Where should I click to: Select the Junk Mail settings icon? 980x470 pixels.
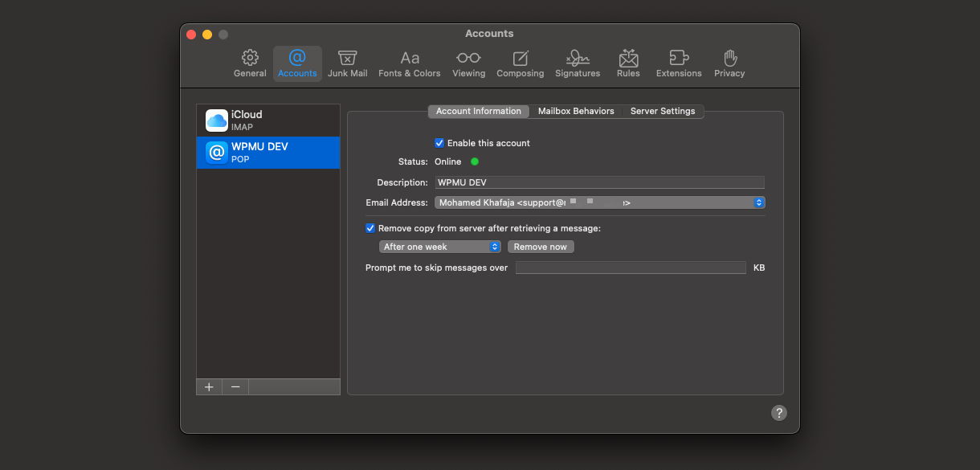point(347,63)
